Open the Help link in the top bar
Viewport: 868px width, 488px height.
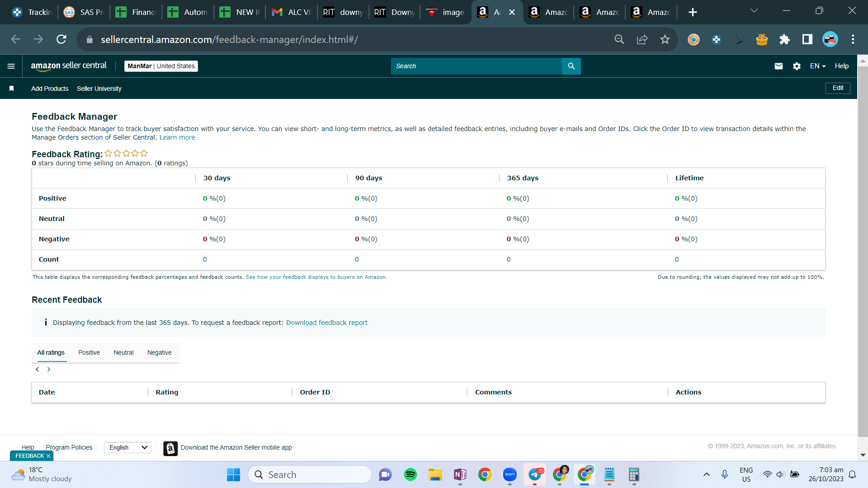coord(842,66)
